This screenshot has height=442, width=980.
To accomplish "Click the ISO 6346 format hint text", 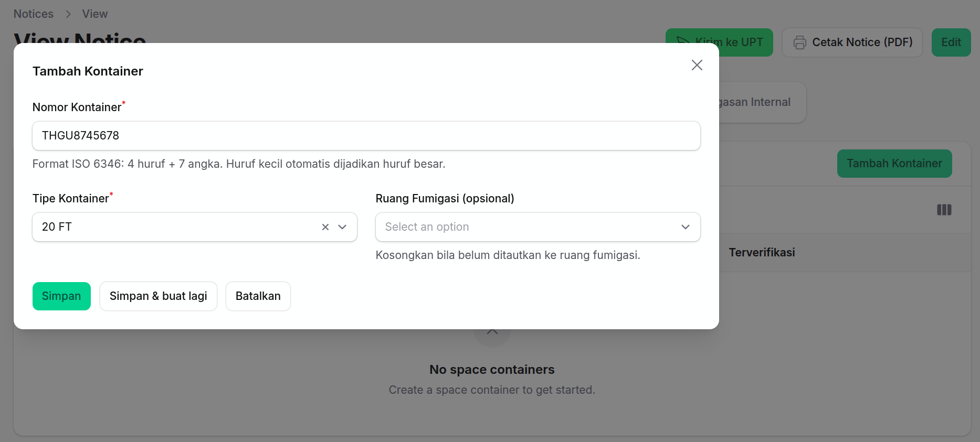I will [x=239, y=164].
